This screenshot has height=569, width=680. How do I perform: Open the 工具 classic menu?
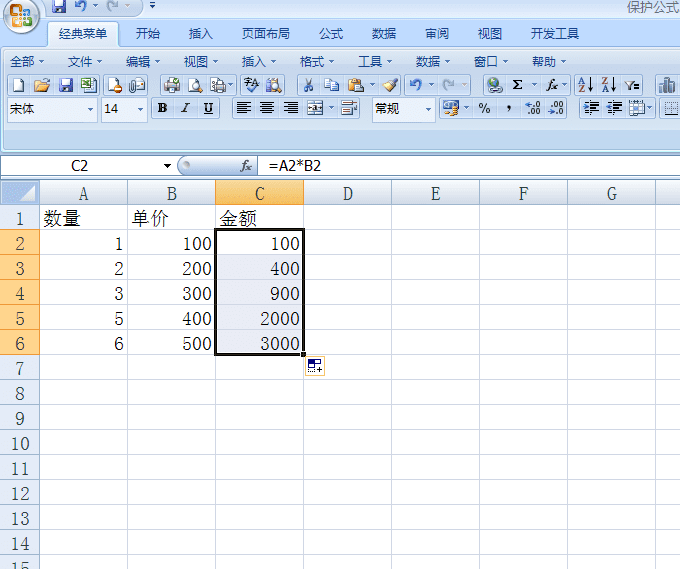375,62
